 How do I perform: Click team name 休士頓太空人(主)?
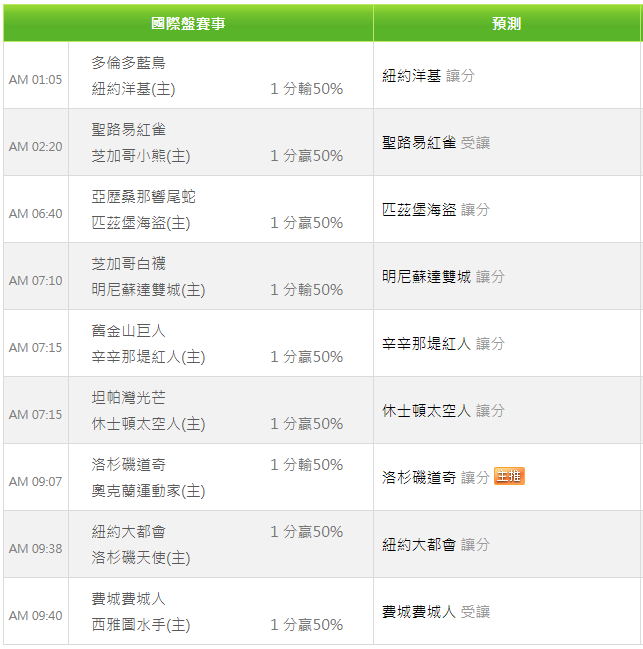pyautogui.click(x=148, y=424)
